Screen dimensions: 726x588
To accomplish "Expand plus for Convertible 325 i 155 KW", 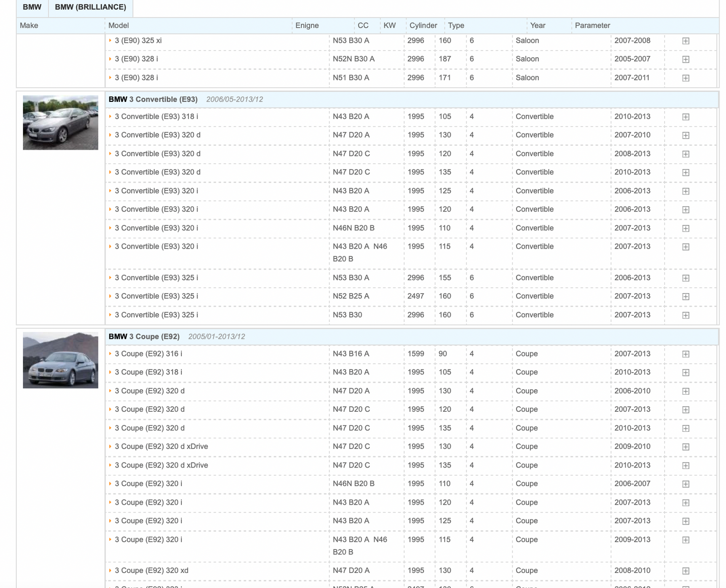I will [x=685, y=278].
